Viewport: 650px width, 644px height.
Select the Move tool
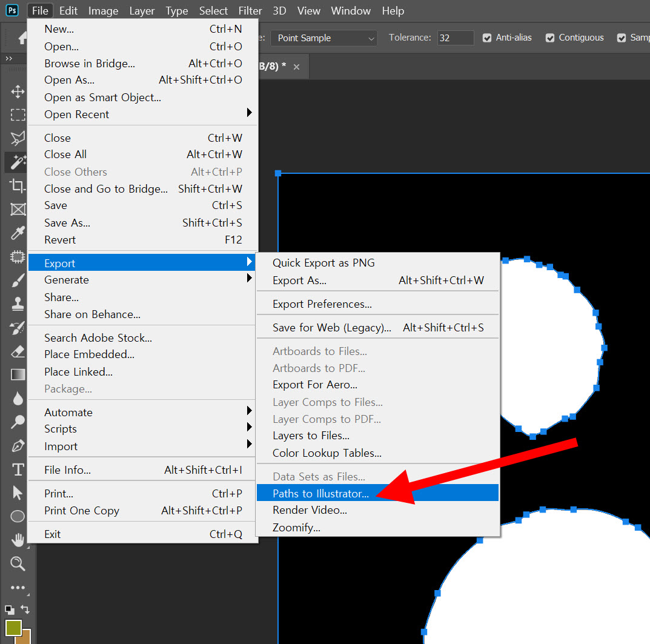pos(18,91)
